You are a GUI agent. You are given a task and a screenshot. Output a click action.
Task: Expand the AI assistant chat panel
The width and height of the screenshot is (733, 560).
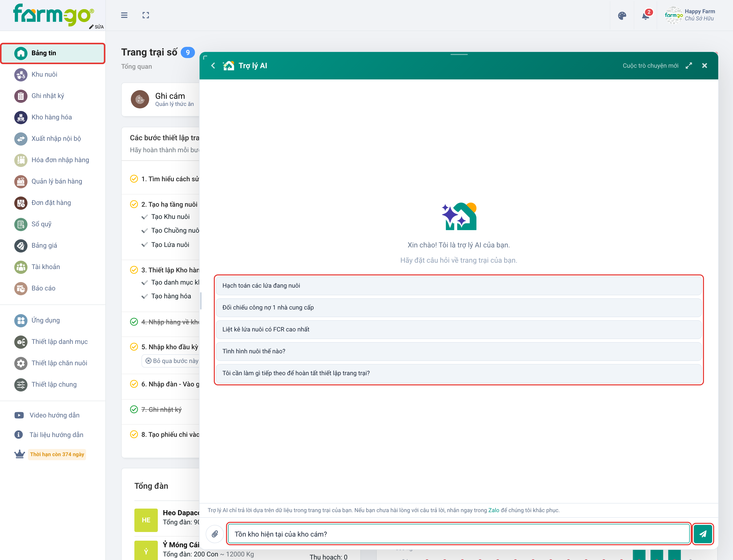coord(689,66)
